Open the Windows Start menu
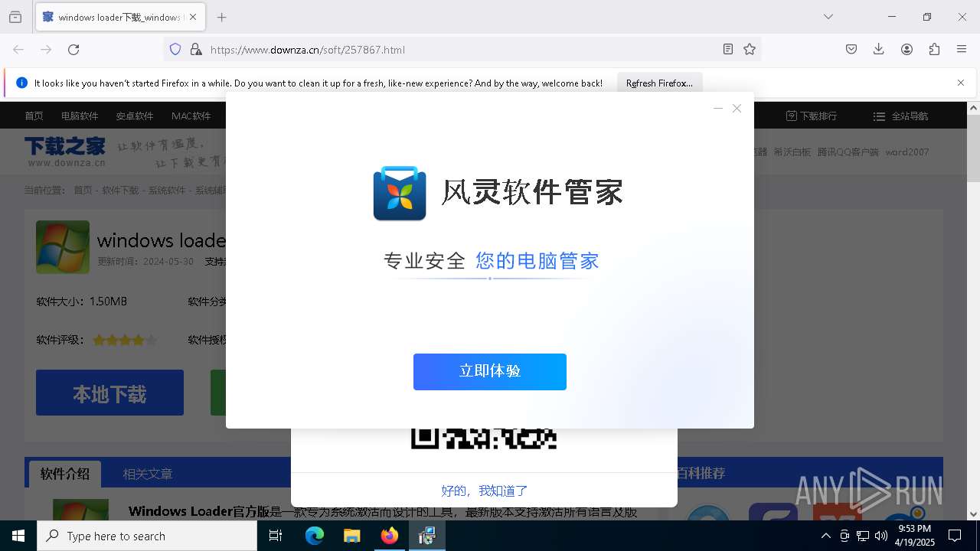This screenshot has height=551, width=980. 18,536
